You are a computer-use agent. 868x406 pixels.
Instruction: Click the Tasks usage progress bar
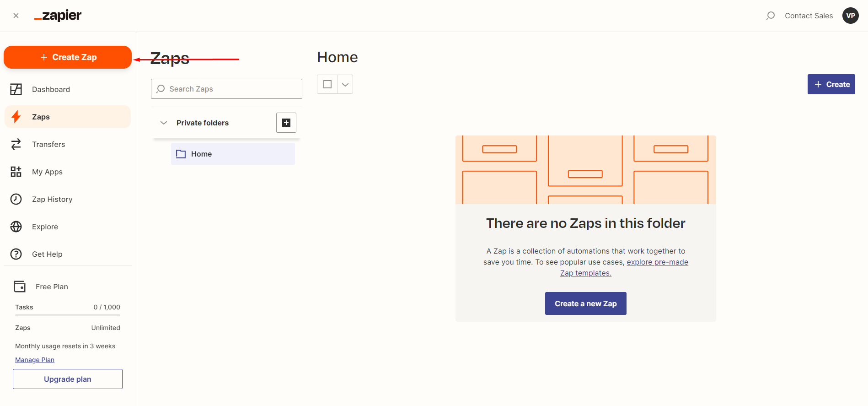coord(68,315)
